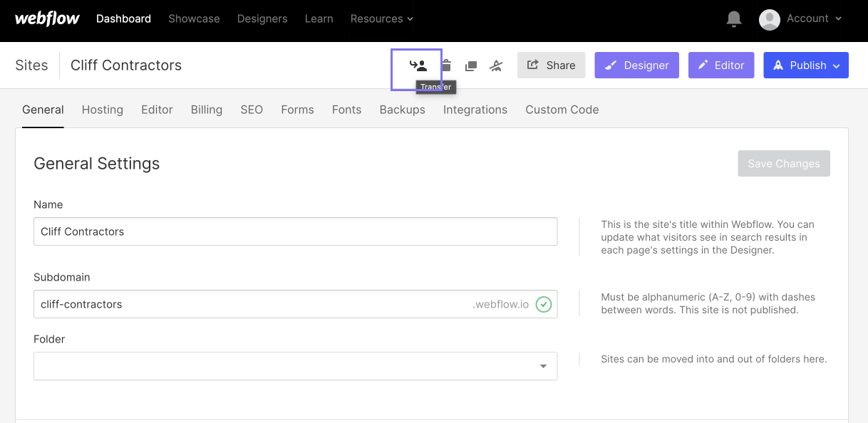Open the notifications bell
868x423 pixels.
734,19
